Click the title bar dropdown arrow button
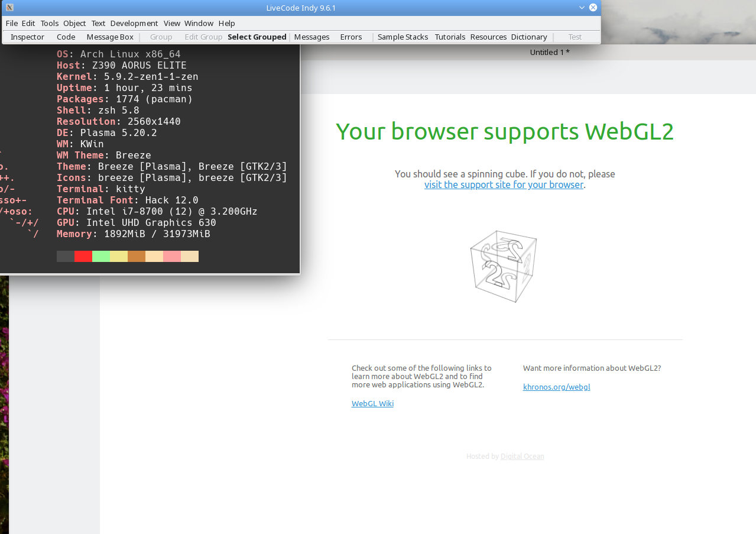 (582, 8)
